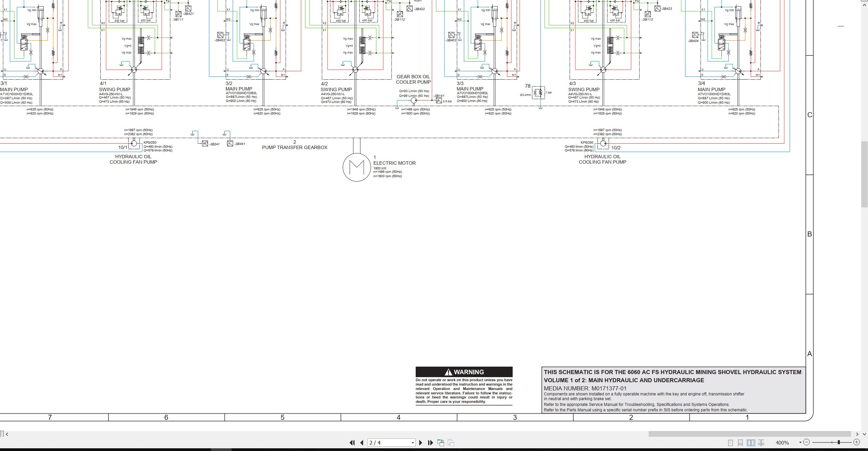Click the MEDIA NUMBER: M0171377-01 text
Screen dimensions: 868x451
[x=585, y=389]
